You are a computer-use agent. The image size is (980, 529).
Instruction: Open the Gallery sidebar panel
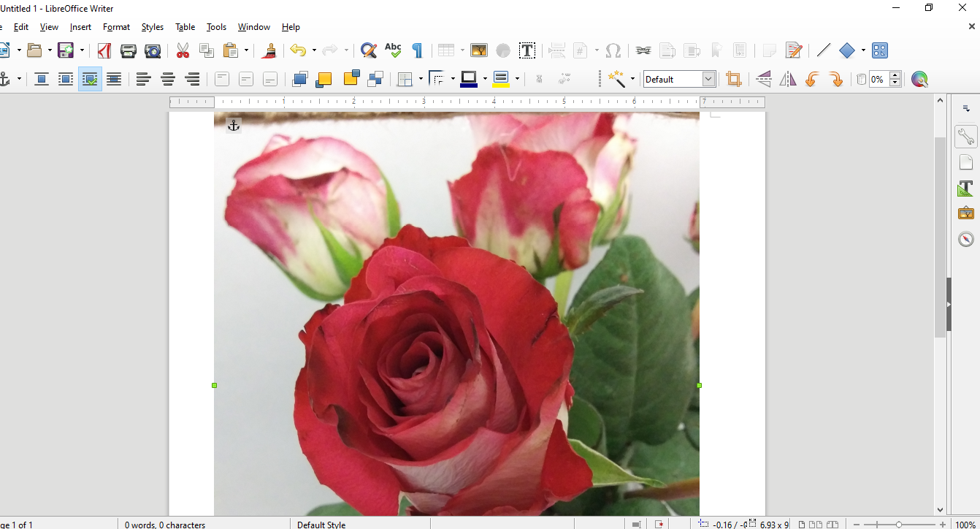coord(965,213)
